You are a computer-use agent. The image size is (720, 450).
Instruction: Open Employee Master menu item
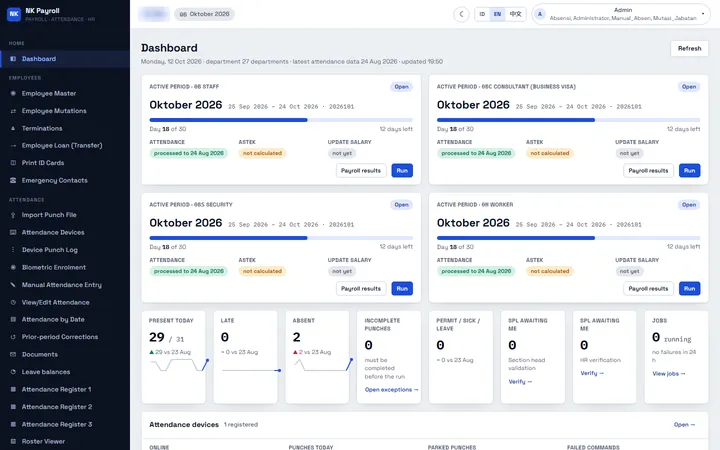[65, 93]
